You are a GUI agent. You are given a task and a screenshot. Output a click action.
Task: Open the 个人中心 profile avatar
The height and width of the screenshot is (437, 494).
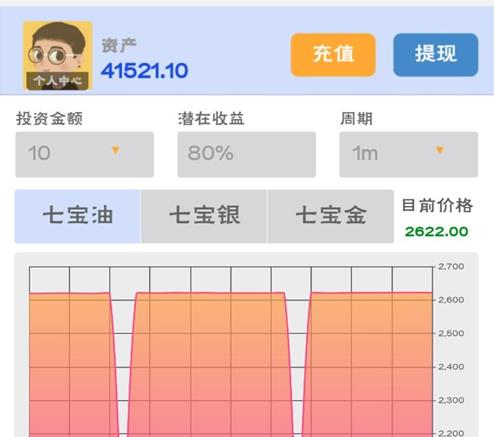(x=58, y=55)
